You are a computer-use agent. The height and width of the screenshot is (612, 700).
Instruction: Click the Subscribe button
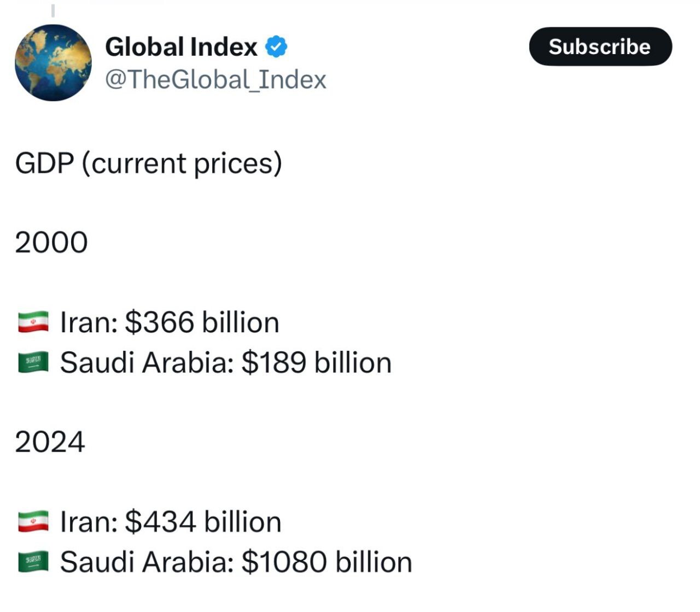[x=600, y=47]
